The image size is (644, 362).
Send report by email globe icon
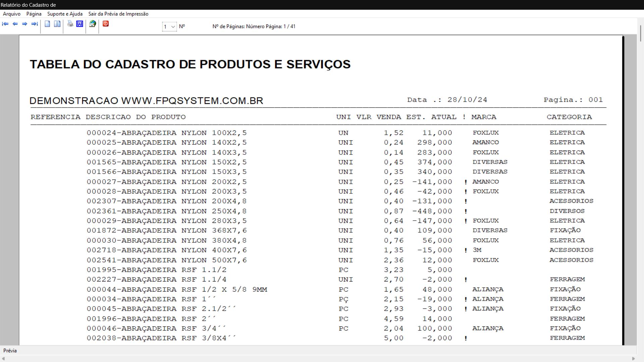93,24
